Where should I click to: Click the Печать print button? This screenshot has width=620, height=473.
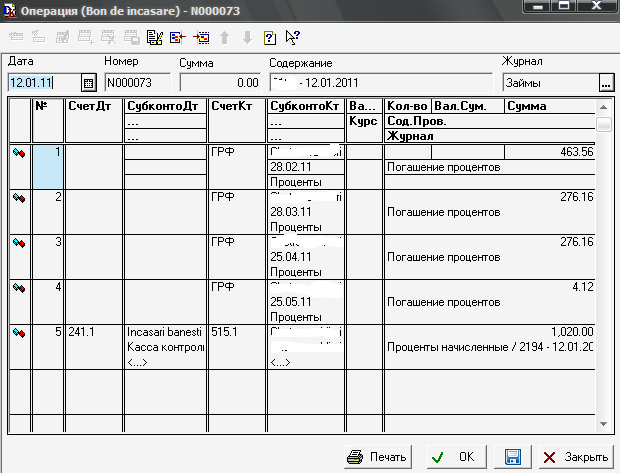(377, 456)
